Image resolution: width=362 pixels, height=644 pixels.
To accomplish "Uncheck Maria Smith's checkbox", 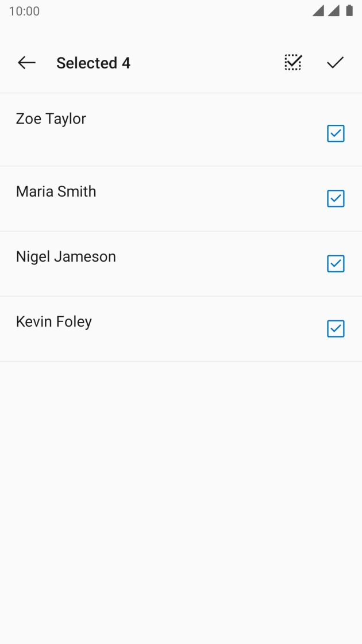I will click(x=336, y=198).
